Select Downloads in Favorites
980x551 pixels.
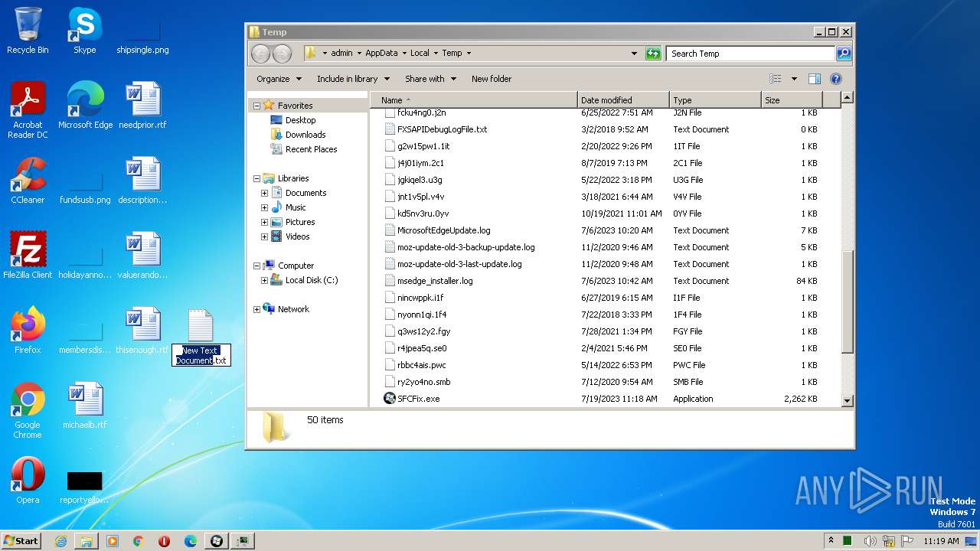coord(305,135)
